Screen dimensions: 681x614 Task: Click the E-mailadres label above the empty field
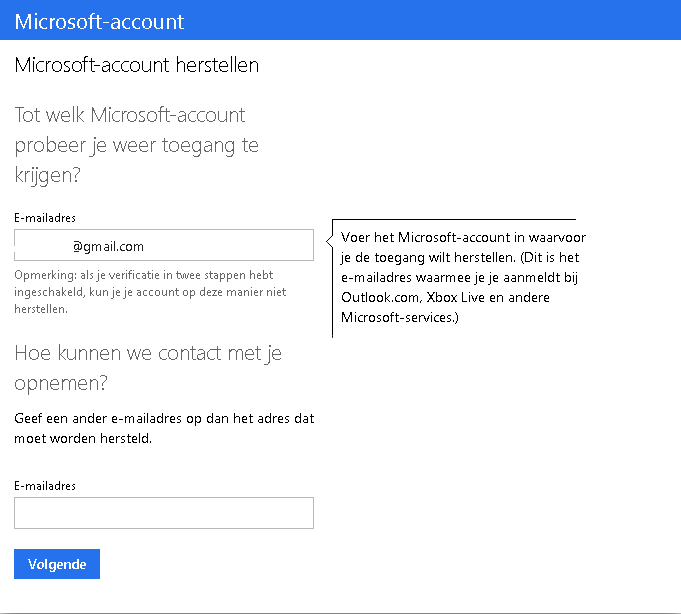[45, 485]
